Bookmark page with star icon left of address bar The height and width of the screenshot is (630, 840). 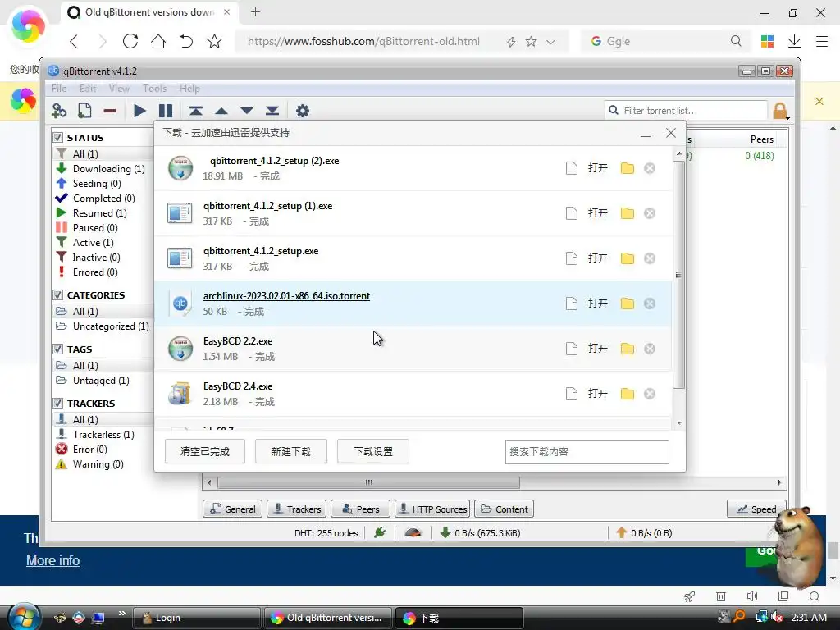click(x=214, y=41)
